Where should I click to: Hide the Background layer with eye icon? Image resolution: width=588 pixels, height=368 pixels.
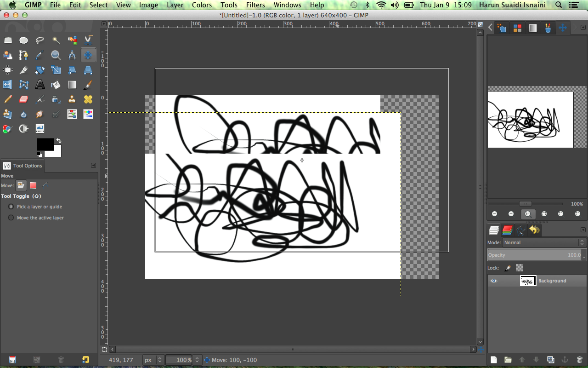[494, 281]
